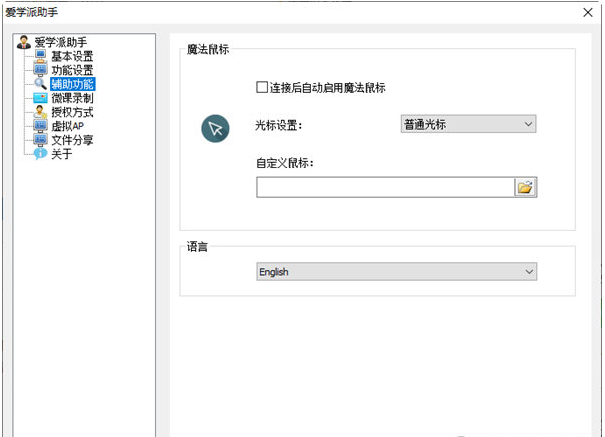Click the 爱学派助手 root user icon
The image size is (605, 437).
24,43
